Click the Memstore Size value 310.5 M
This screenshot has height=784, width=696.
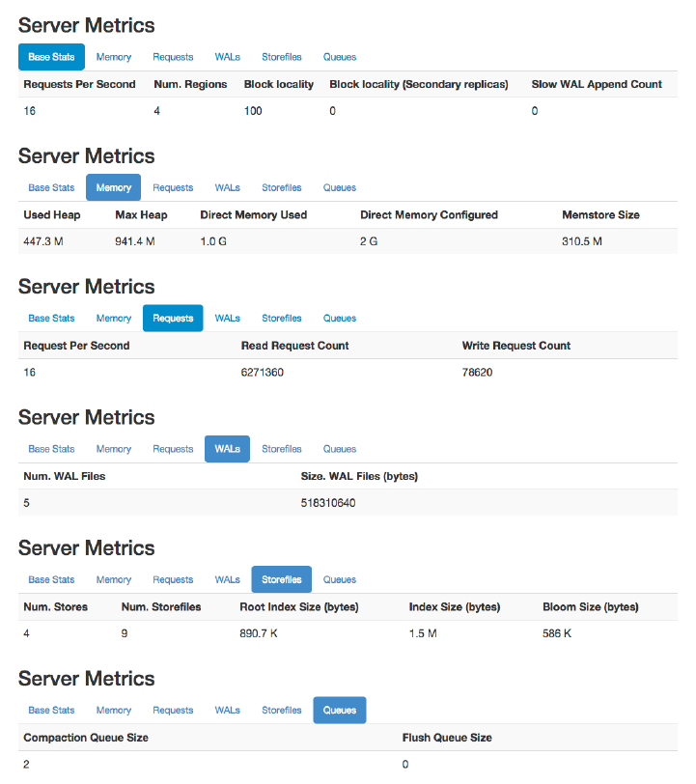pos(582,241)
